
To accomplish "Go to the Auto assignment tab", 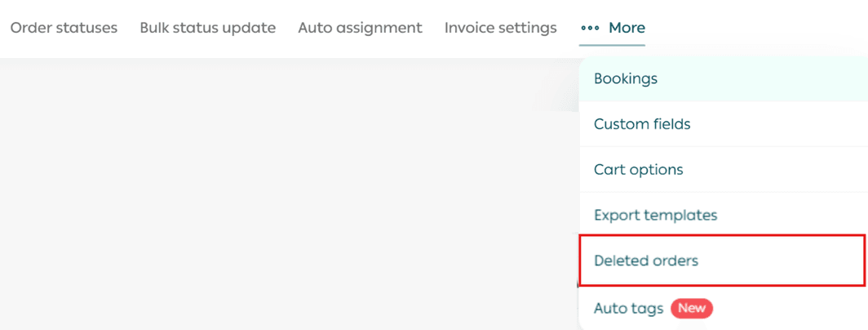I will point(360,28).
